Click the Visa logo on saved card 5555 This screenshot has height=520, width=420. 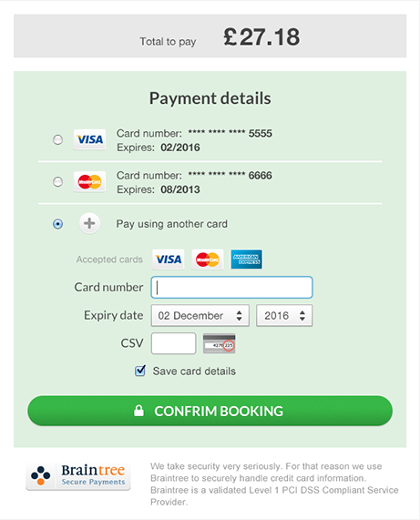pos(89,139)
